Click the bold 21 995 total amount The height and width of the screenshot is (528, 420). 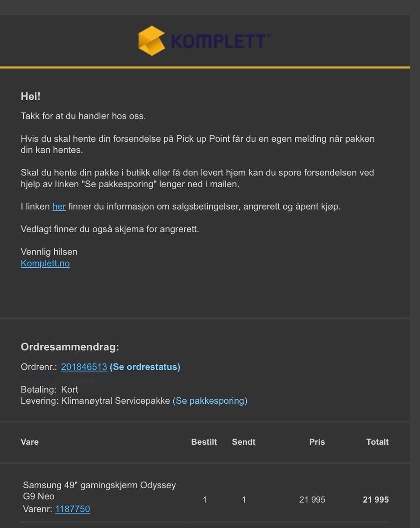click(x=375, y=500)
